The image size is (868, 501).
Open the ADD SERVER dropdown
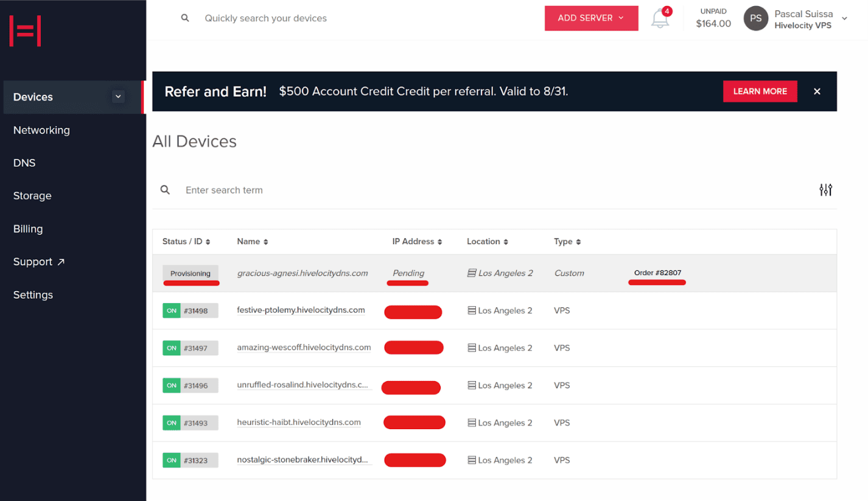pos(591,18)
